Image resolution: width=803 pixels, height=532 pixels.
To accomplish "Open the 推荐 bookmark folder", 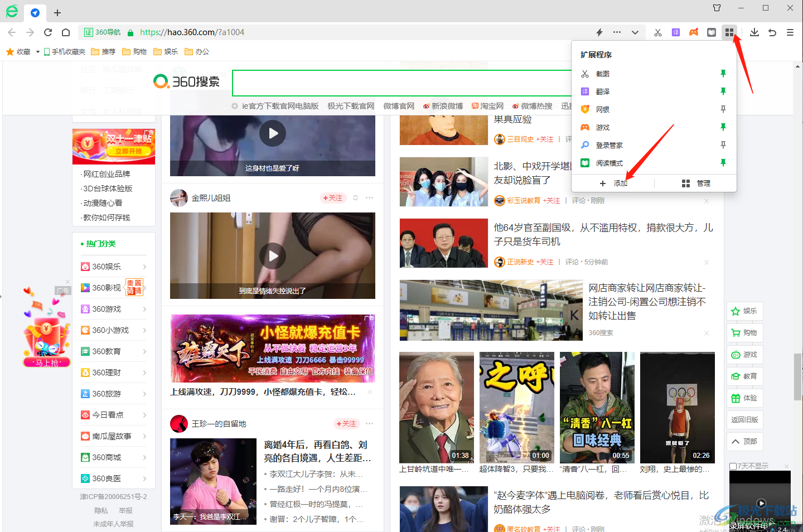I will tap(103, 52).
